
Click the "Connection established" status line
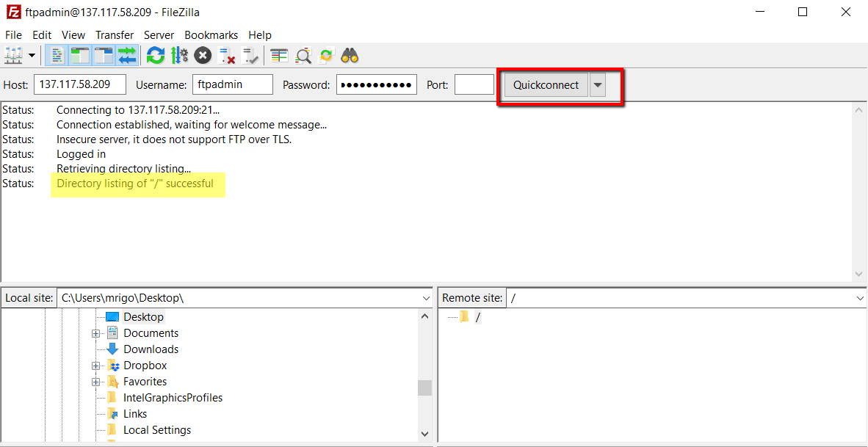pyautogui.click(x=192, y=125)
